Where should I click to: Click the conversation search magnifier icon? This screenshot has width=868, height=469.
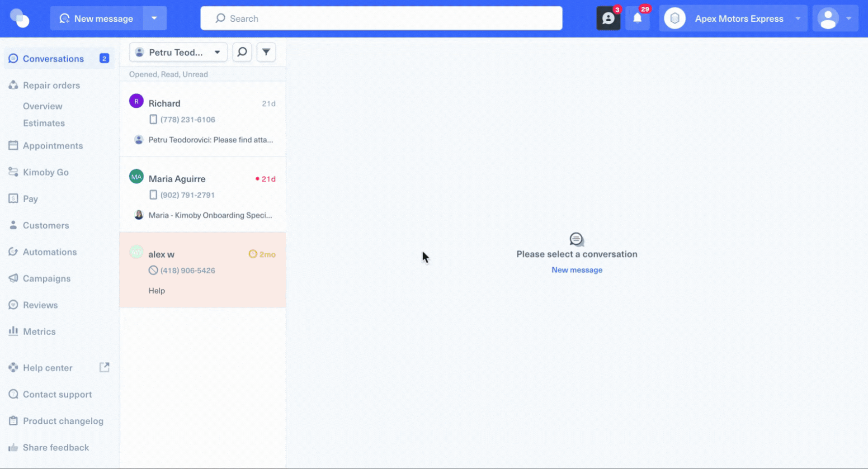point(242,52)
